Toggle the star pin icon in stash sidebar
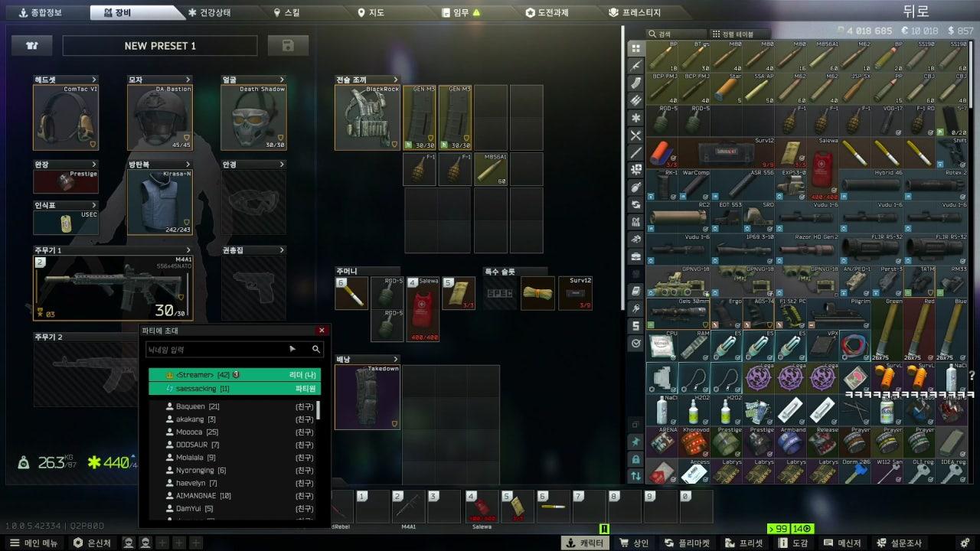This screenshot has width=980, height=551. (635, 442)
